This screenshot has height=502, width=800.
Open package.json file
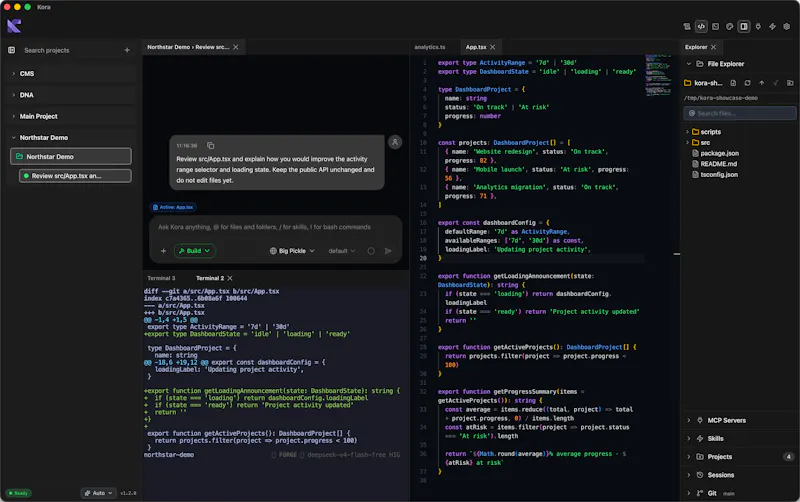715,153
